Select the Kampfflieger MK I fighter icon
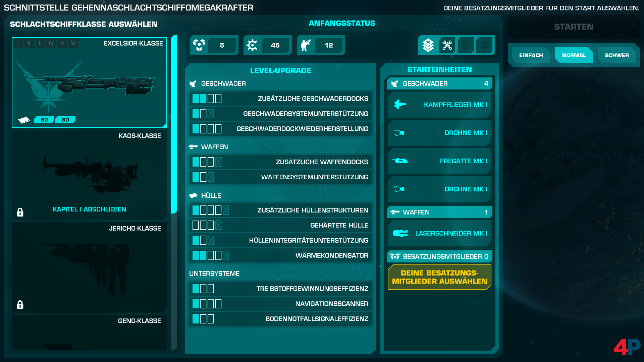Viewport: 644px width, 362px height. pos(399,105)
